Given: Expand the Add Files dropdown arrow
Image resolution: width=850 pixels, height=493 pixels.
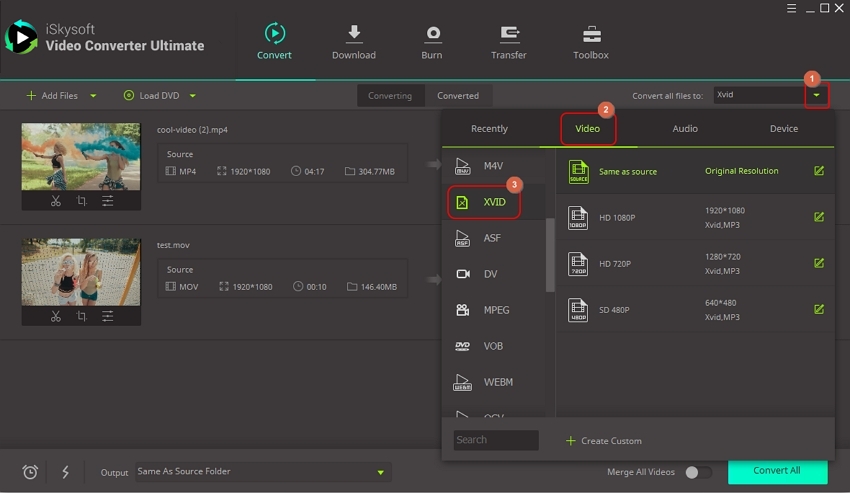Looking at the screenshot, I should (93, 96).
